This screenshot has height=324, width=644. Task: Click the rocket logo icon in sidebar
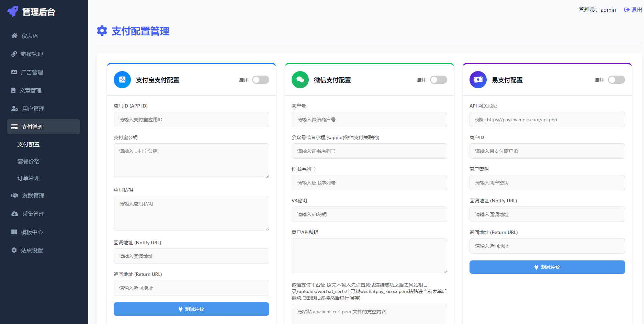tap(13, 11)
